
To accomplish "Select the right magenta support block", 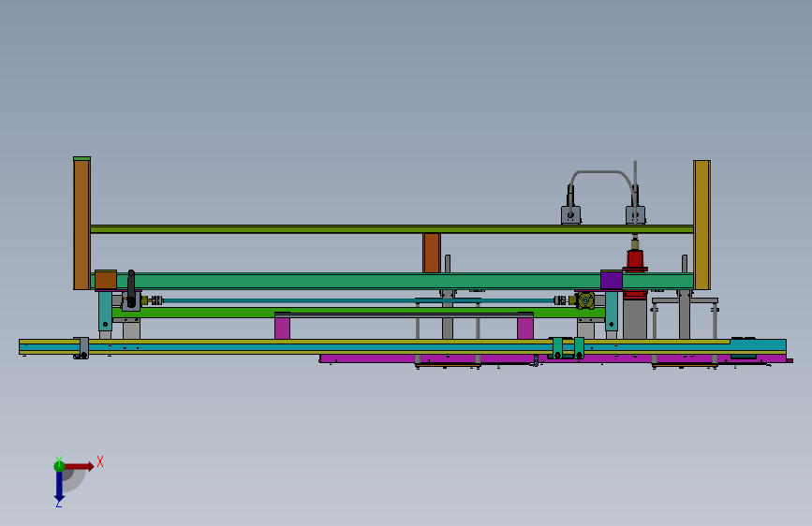I will click(x=525, y=328).
